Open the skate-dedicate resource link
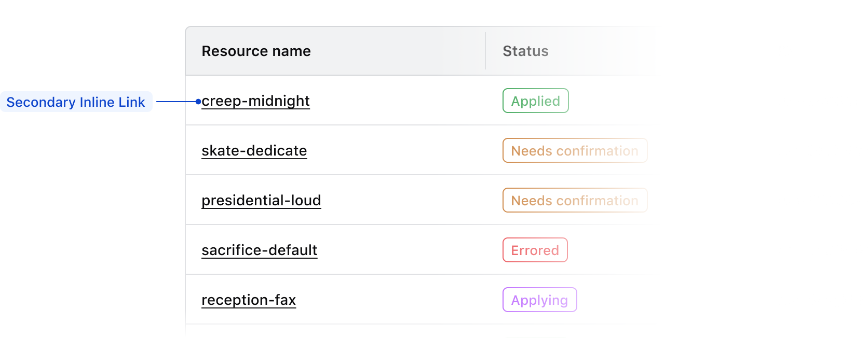868x338 pixels. tap(254, 151)
